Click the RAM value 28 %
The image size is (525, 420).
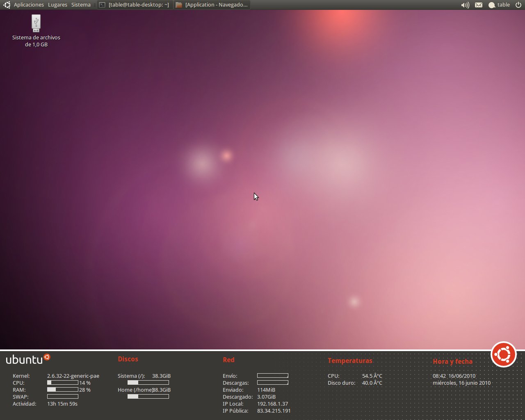point(85,390)
